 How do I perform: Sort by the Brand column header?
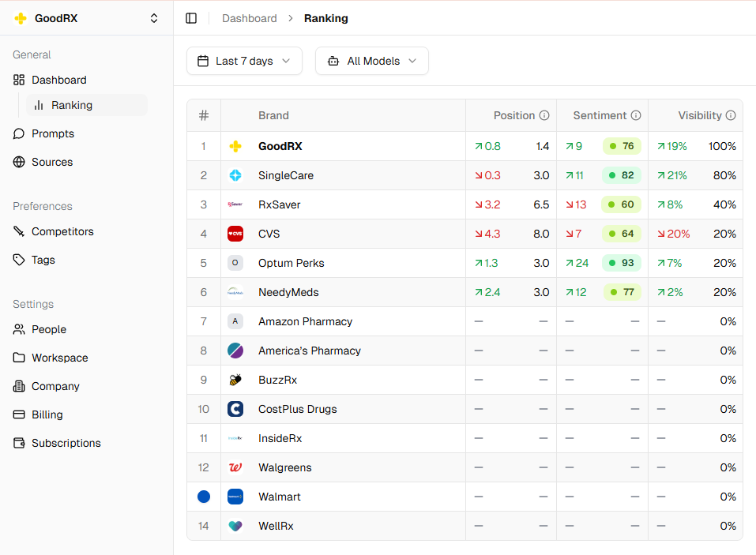[273, 115]
